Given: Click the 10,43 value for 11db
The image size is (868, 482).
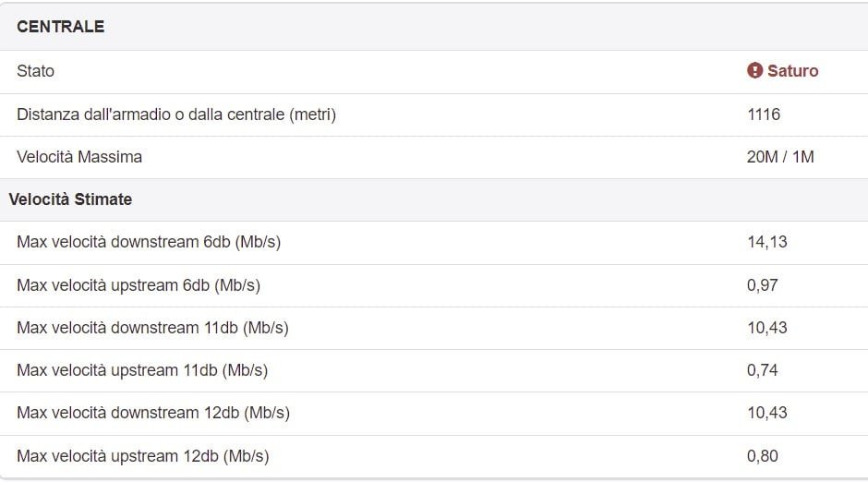Looking at the screenshot, I should click(x=766, y=328).
